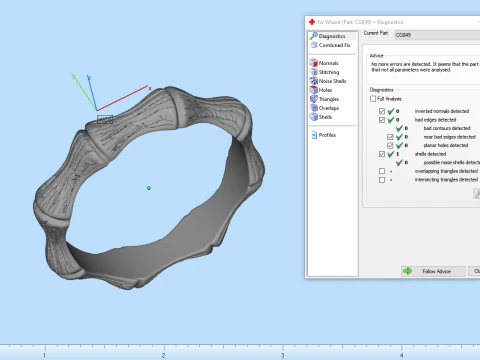
Task: Enable the overlapping triangles detected checkbox
Action: [382, 171]
